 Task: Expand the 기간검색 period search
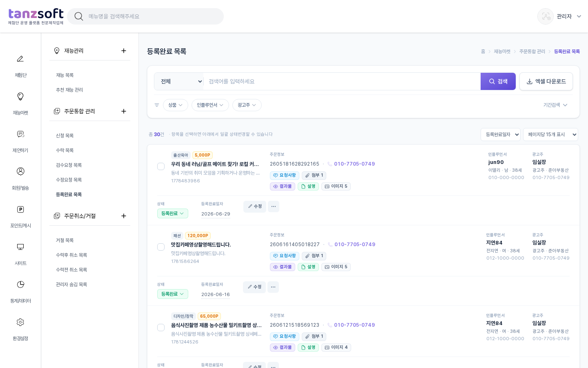[555, 105]
